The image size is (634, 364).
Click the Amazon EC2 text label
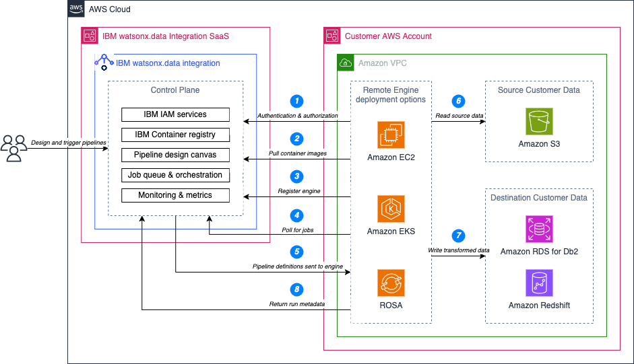(x=391, y=157)
